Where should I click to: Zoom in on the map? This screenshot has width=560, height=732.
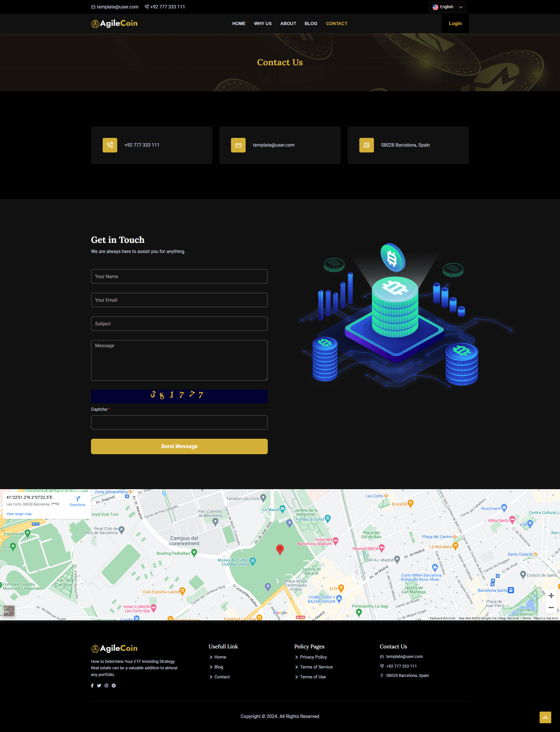[551, 596]
